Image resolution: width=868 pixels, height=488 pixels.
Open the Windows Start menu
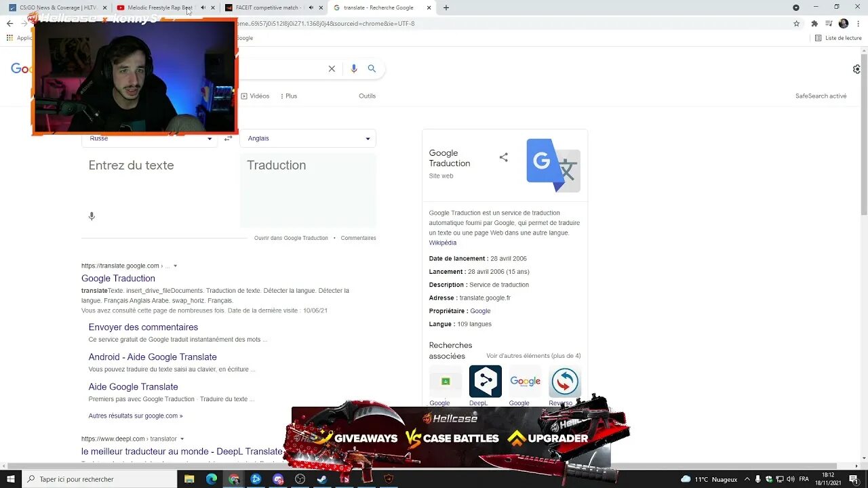coord(11,479)
